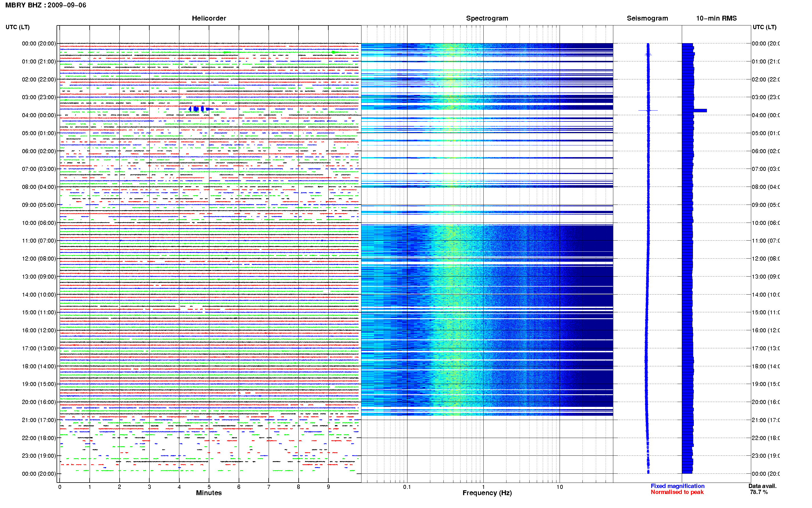Click the left '04:00 (00:00)' time label

pos(39,115)
